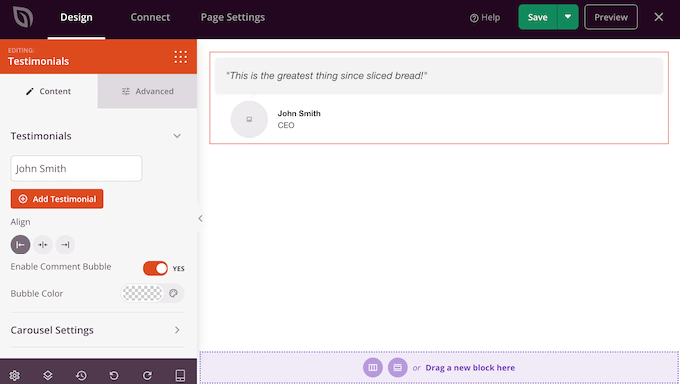Image resolution: width=680 pixels, height=384 pixels.
Task: Open the blocks grid icon
Action: [181, 57]
